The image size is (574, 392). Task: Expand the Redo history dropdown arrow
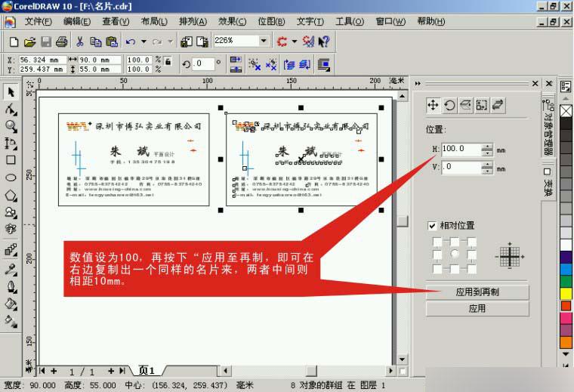pyautogui.click(x=170, y=42)
